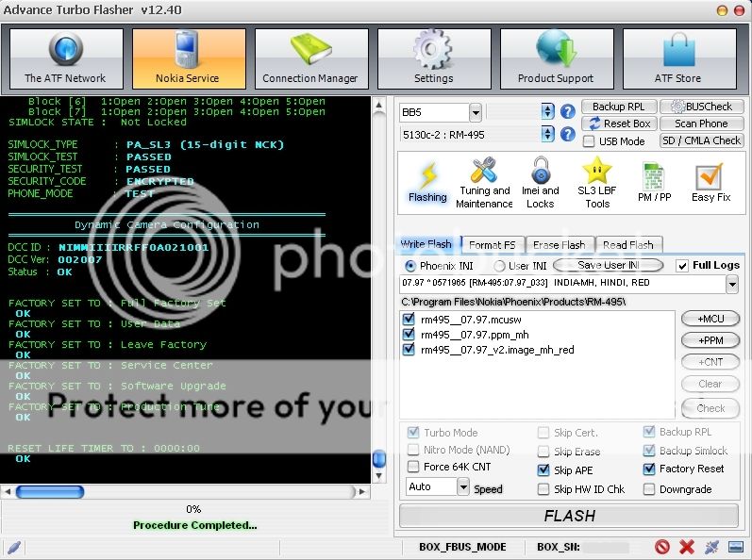
Task: Click Scan Phone button
Action: point(702,124)
